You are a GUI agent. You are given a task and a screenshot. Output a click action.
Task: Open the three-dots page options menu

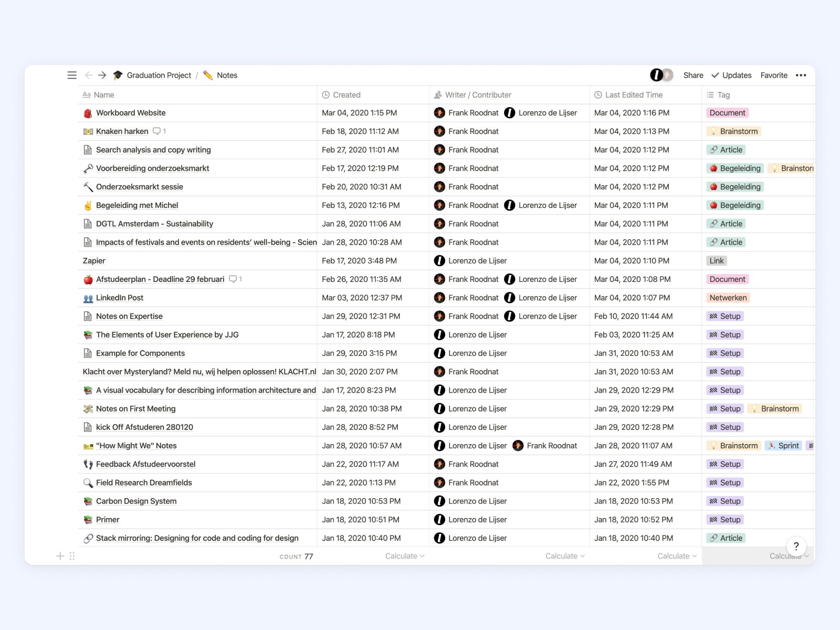[801, 76]
